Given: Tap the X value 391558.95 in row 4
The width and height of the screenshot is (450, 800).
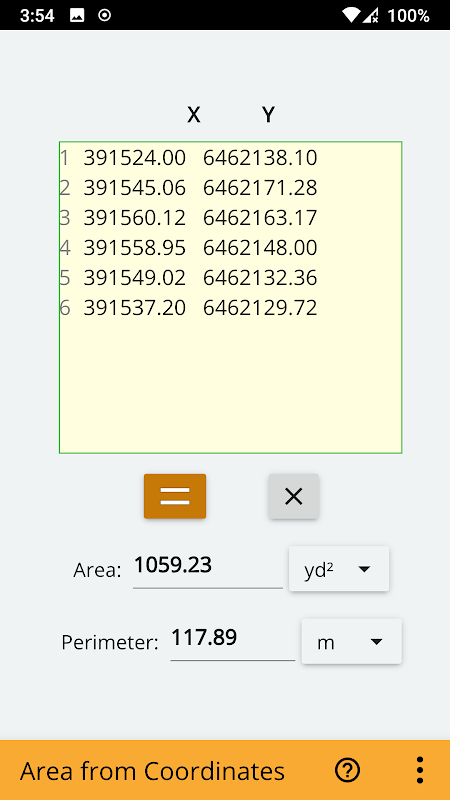Looking at the screenshot, I should [135, 248].
